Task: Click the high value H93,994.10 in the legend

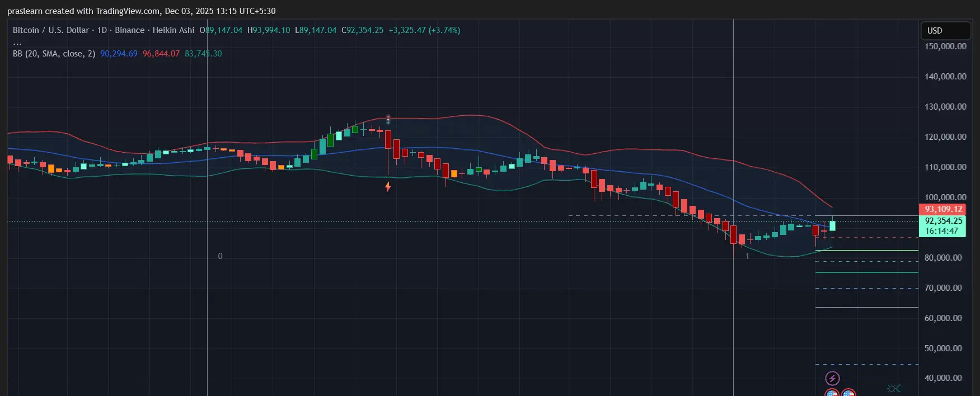Action: coord(269,30)
